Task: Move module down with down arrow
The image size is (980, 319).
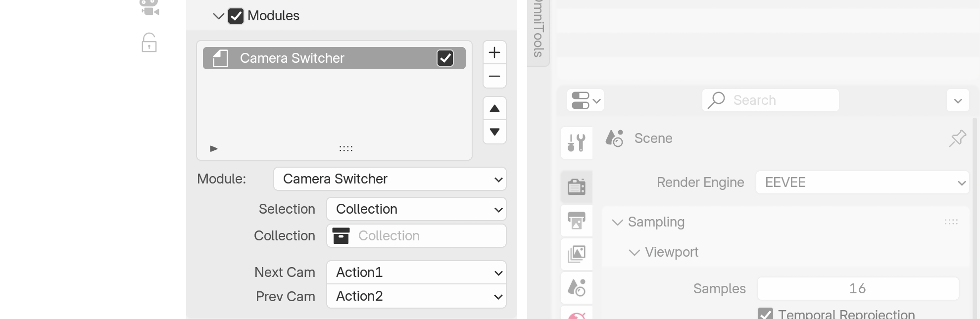Action: click(494, 132)
